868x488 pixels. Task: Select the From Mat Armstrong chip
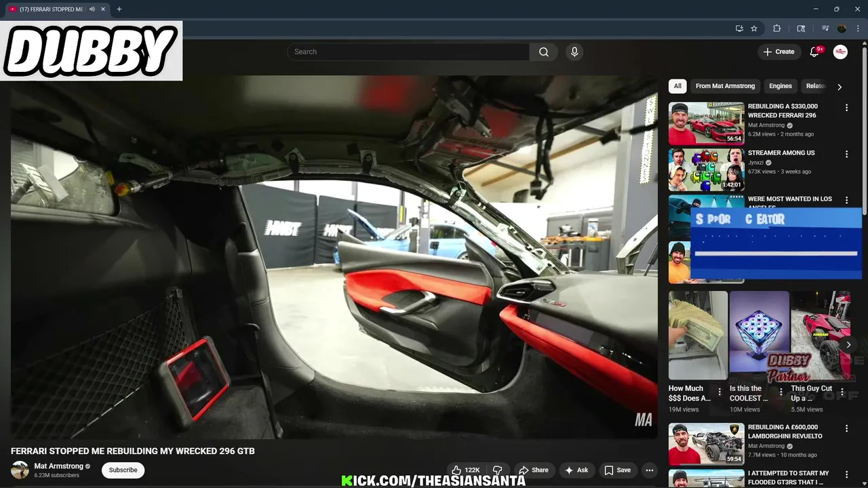[x=725, y=86]
